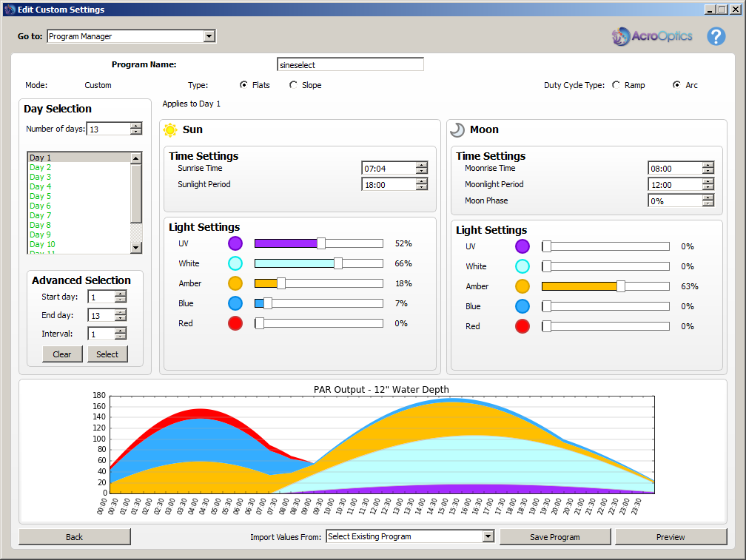
Task: Open the blue help question mark icon
Action: tap(716, 36)
